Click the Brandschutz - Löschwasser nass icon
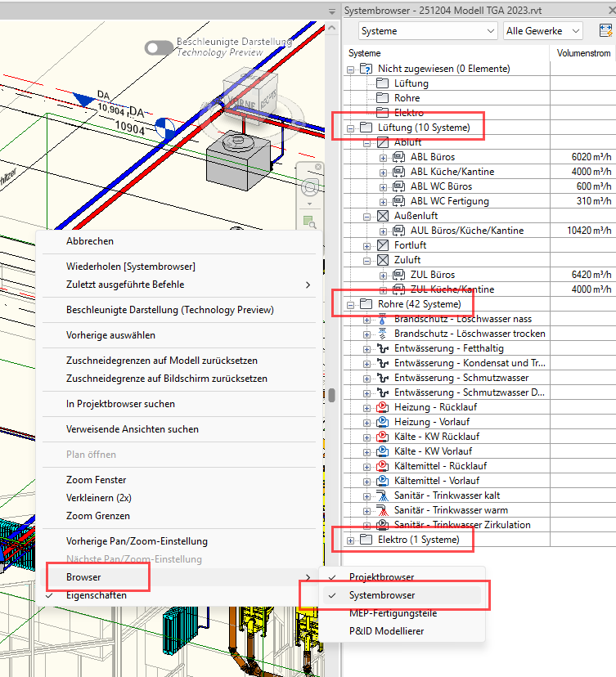Image resolution: width=616 pixels, height=677 pixels. 382,319
